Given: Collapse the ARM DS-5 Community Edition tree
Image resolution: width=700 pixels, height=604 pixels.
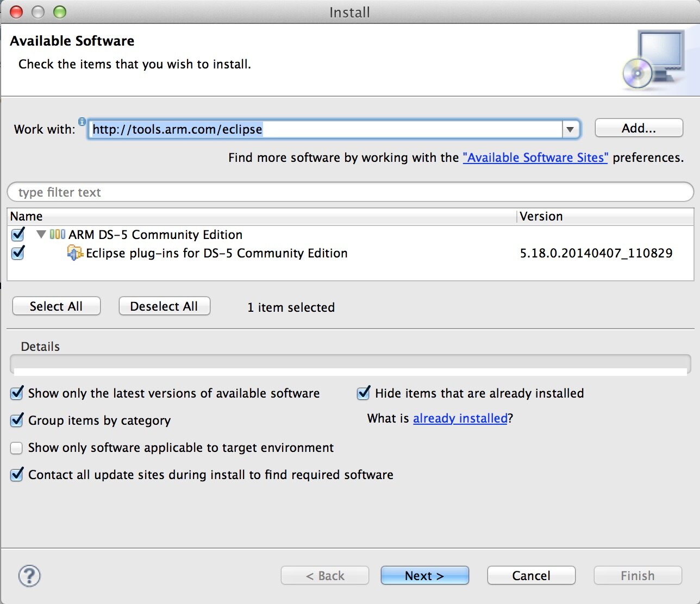Looking at the screenshot, I should [41, 235].
